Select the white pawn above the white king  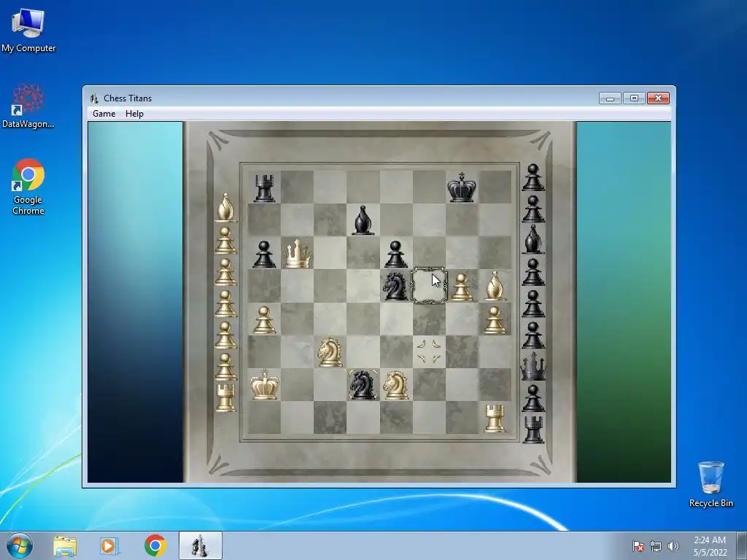pos(264,320)
